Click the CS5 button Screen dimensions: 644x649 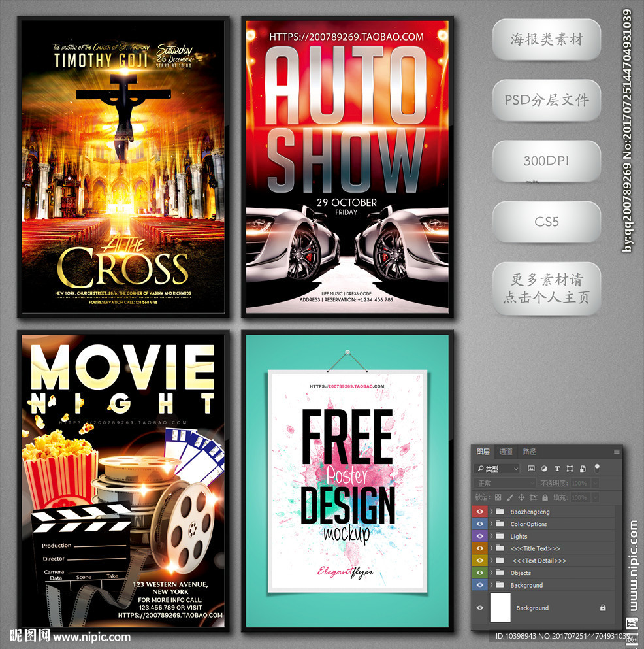547,222
